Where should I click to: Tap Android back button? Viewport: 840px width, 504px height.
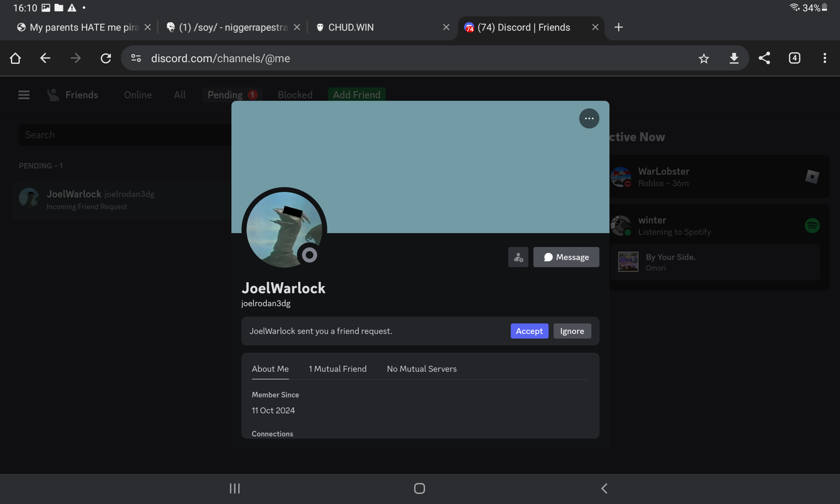click(604, 488)
